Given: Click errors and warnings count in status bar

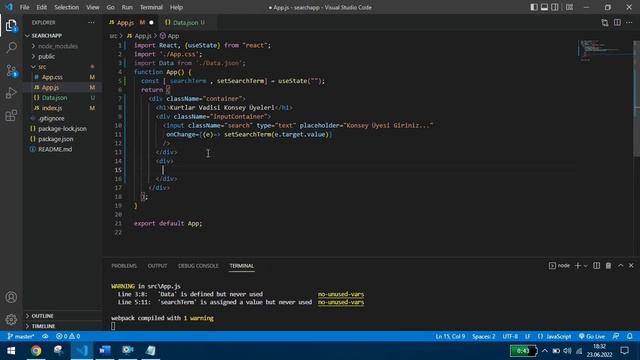Looking at the screenshot, I should 68,336.
